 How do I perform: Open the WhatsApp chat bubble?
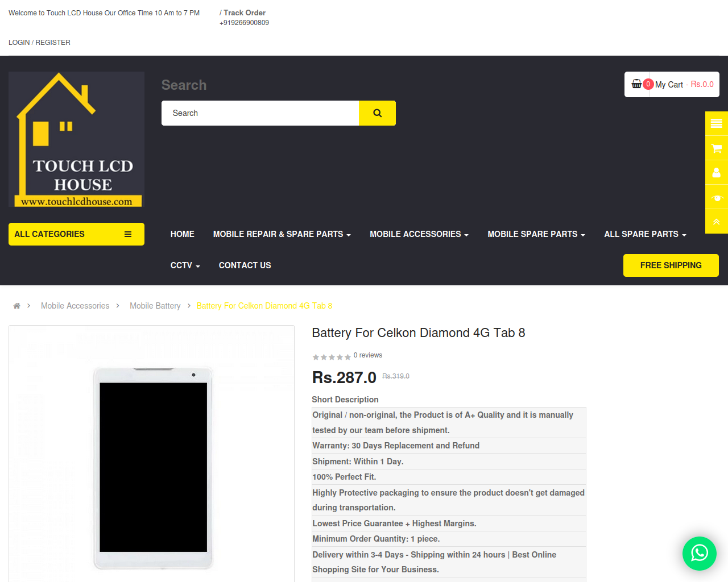(700, 554)
